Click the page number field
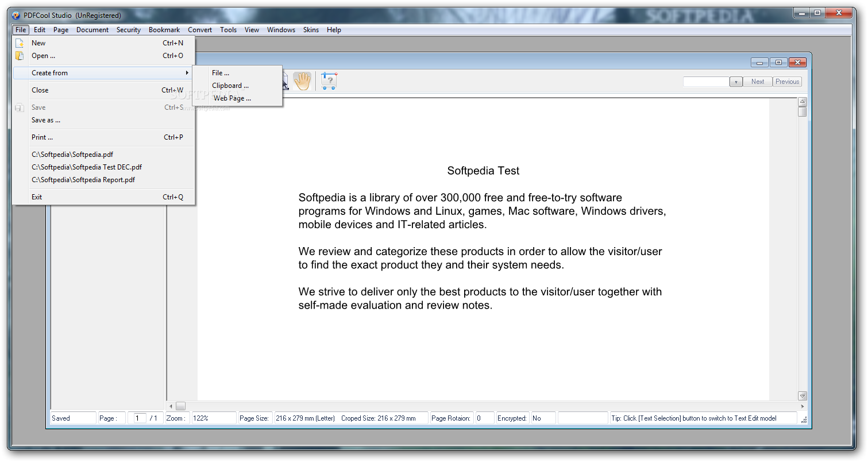The height and width of the screenshot is (462, 868). tap(140, 418)
